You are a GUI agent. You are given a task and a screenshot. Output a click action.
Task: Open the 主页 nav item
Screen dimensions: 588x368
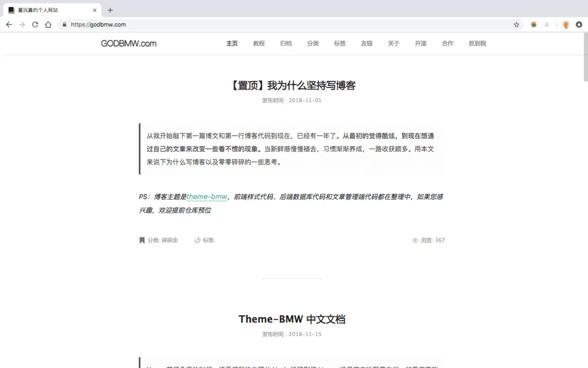[x=232, y=43]
